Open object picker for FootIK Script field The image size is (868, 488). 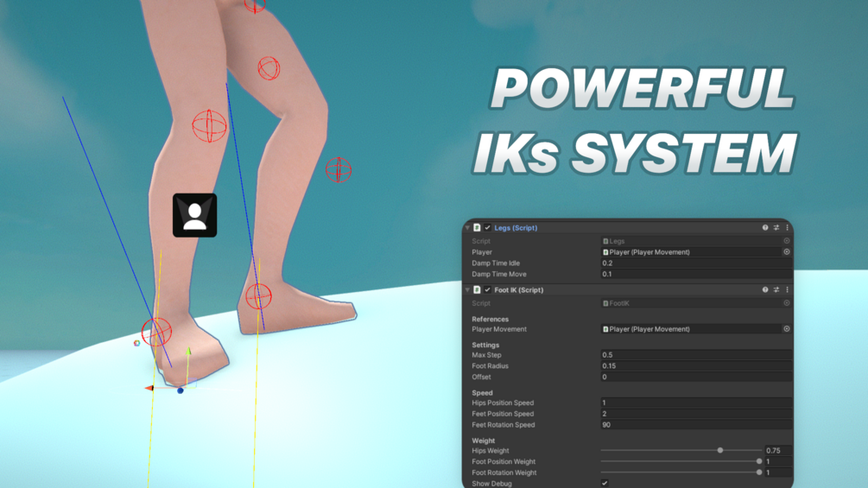787,303
